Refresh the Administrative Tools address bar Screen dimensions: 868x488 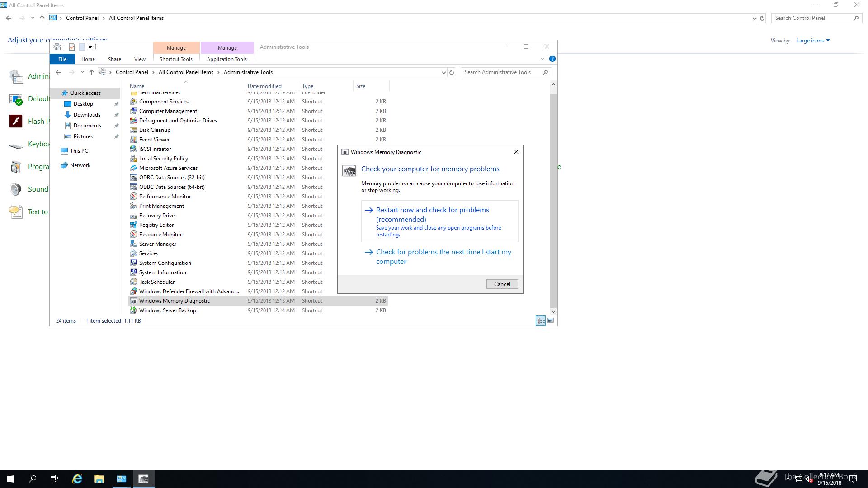coord(451,72)
